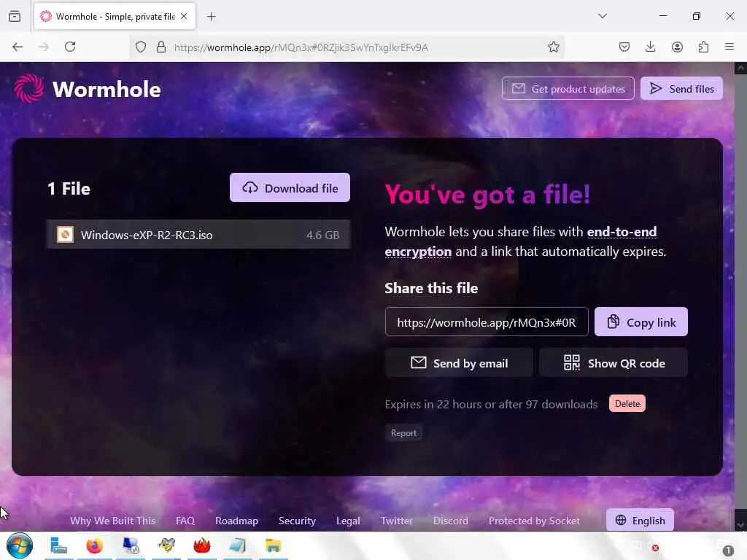This screenshot has height=560, width=747.
Task: Click the Download file button
Action: (290, 187)
